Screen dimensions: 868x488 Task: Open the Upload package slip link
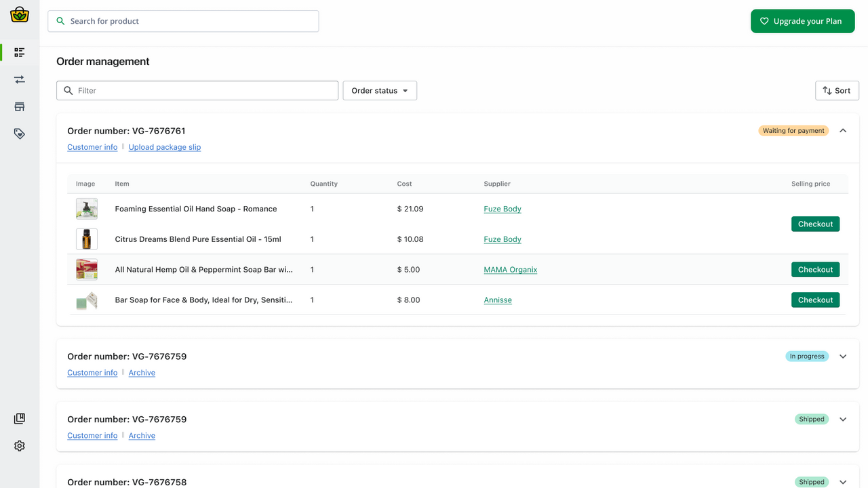[x=165, y=147]
